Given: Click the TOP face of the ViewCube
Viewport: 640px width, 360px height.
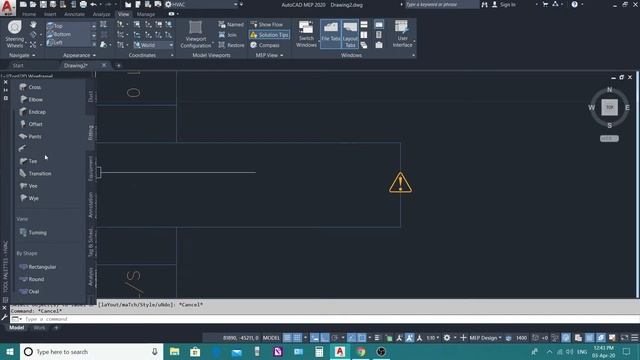Looking at the screenshot, I should 609,107.
